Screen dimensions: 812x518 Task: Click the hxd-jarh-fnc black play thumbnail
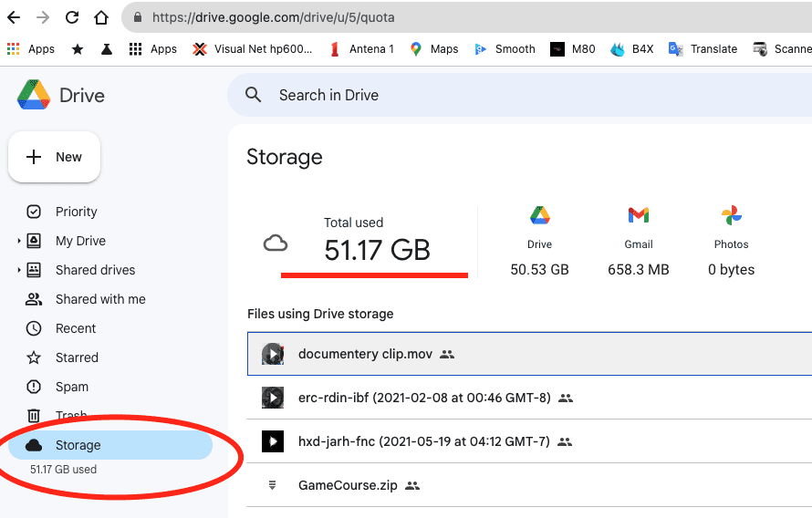(273, 441)
